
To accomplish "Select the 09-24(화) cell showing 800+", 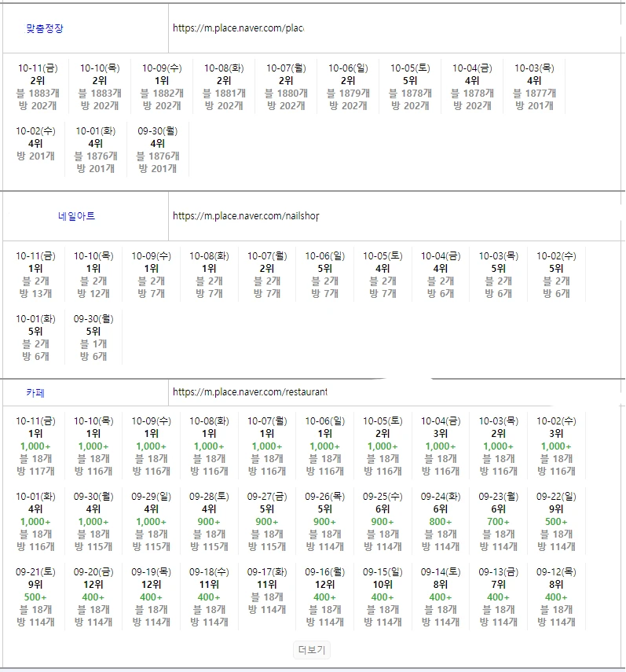I will (x=441, y=522).
